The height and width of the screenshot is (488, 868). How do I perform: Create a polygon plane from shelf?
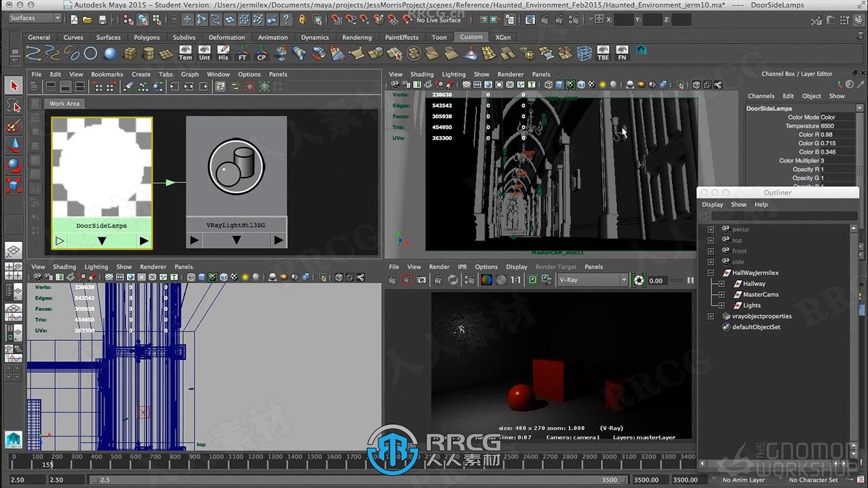(167, 54)
